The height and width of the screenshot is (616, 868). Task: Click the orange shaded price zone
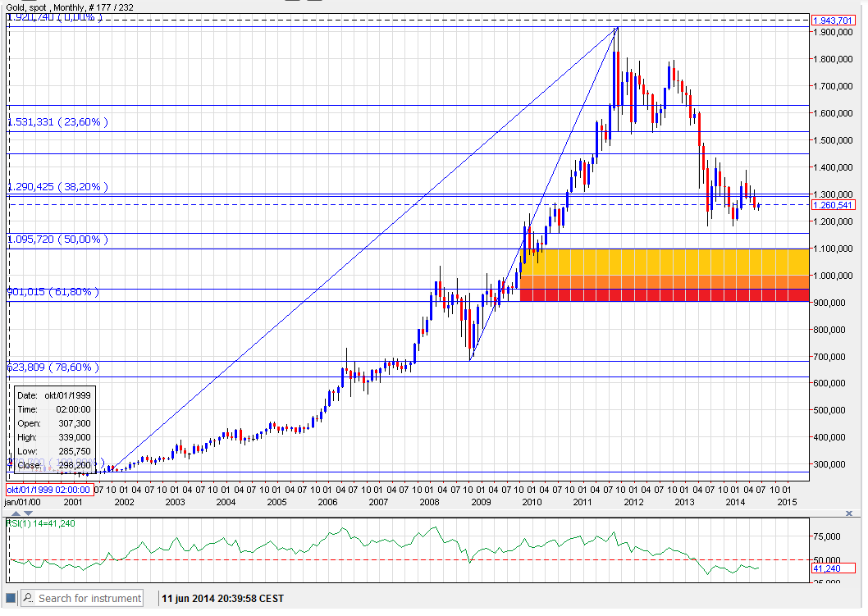[665, 281]
